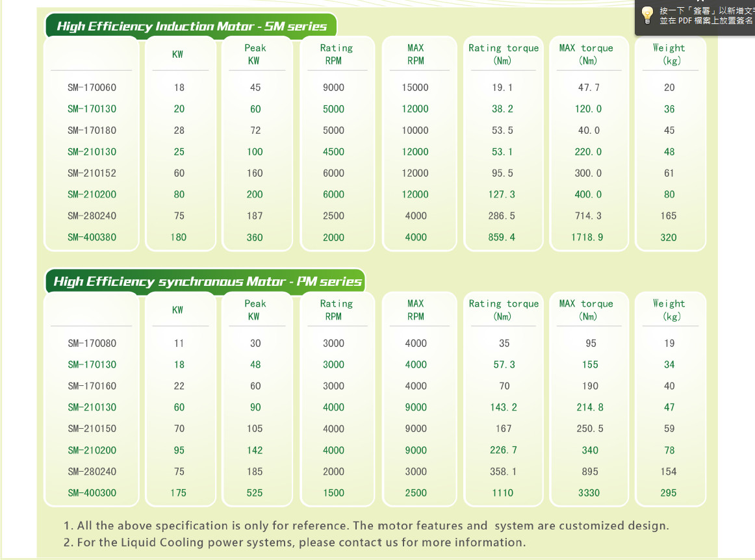
Task: Select the SM-170180 model label
Action: [x=92, y=131]
